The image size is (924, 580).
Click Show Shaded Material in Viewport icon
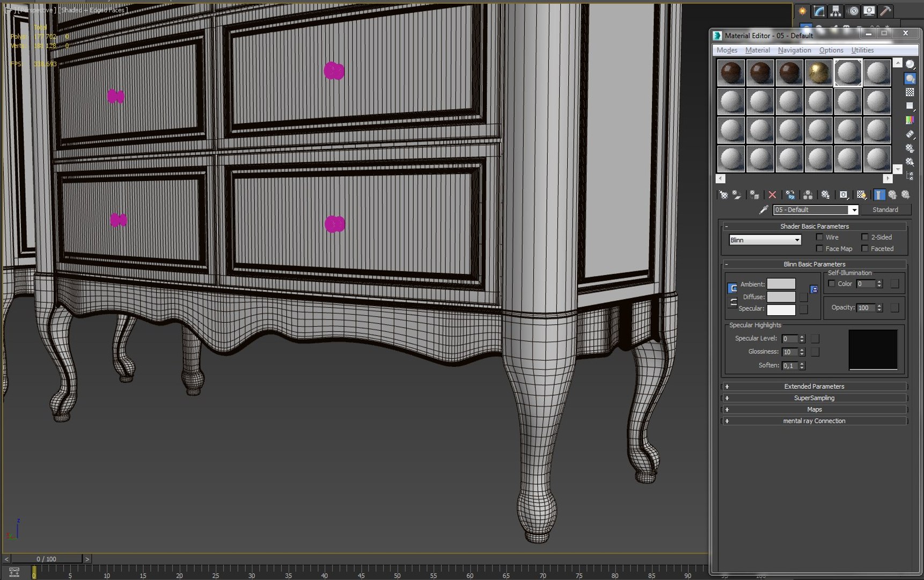point(861,195)
